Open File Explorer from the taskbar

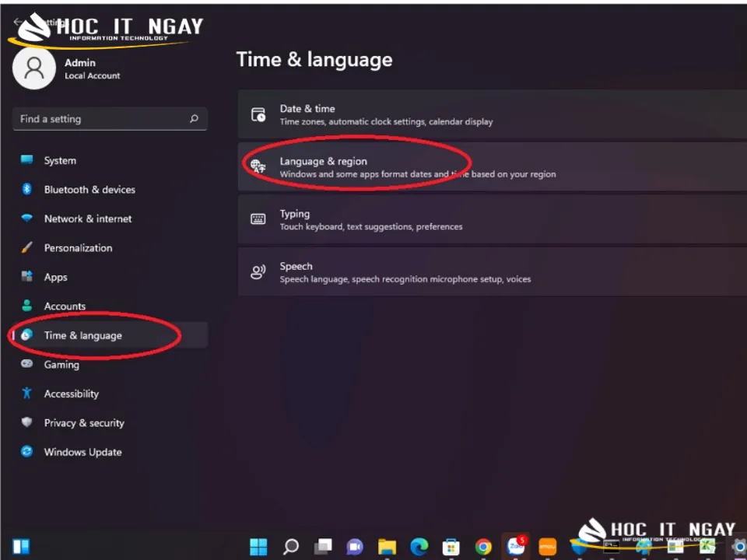(387, 547)
